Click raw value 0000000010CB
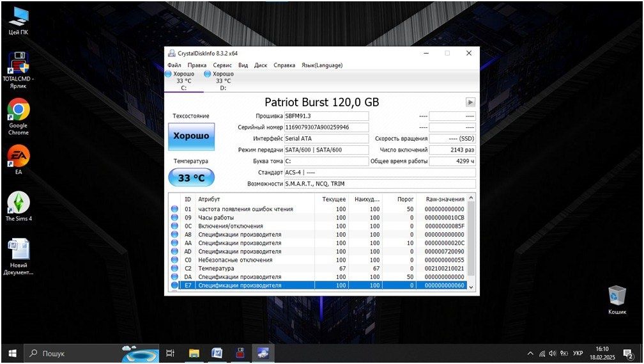The image size is (644, 364). (x=445, y=218)
